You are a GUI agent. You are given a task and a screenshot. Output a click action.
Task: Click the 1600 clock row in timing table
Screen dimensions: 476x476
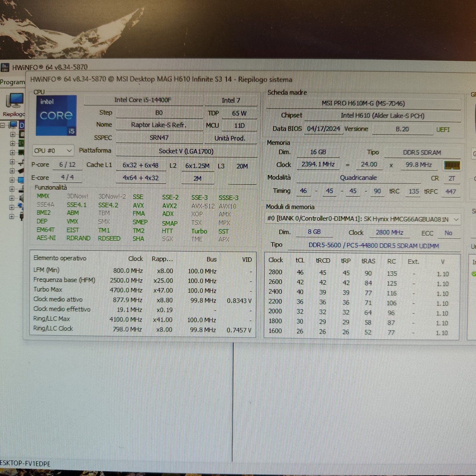tap(361, 332)
